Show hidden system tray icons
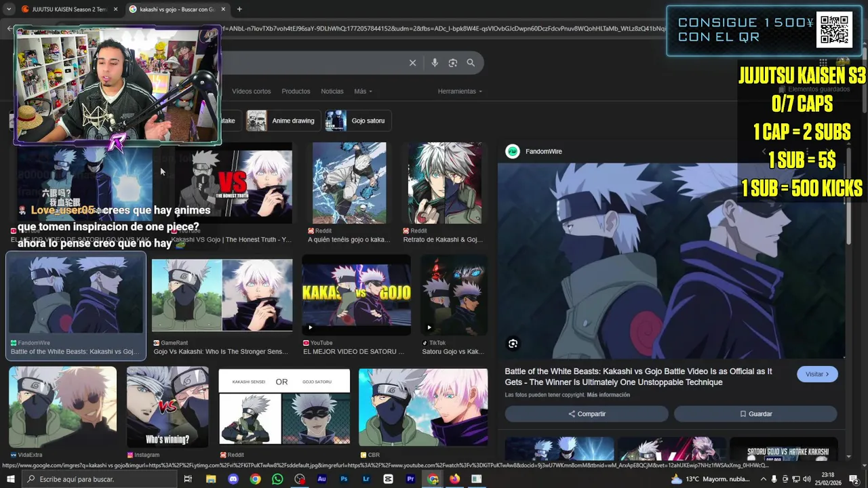This screenshot has height=488, width=868. point(763,479)
